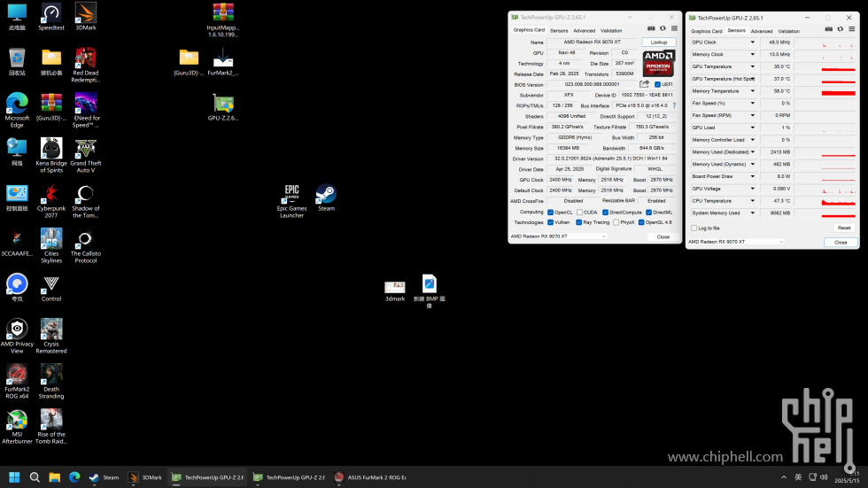Open the Speedtest desktop icon
This screenshot has height=488, width=868.
tap(51, 17)
